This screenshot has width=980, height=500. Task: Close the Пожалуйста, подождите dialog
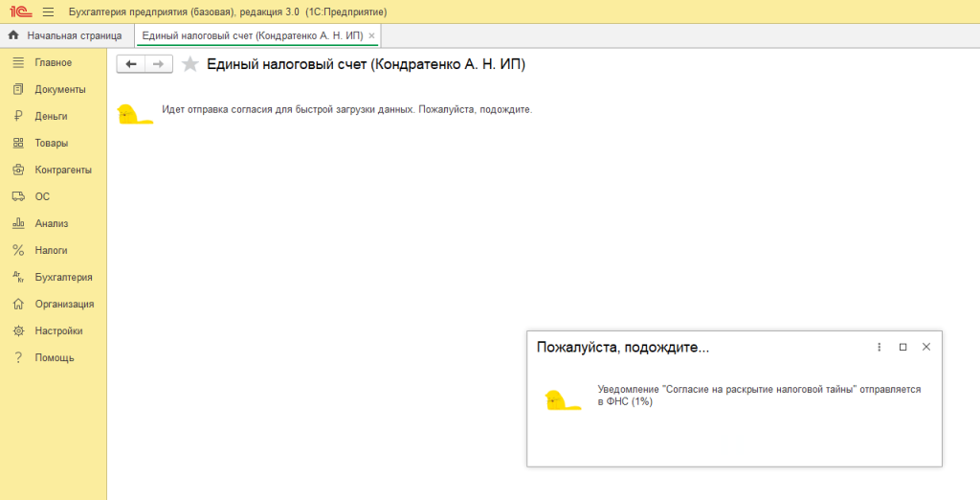coord(926,347)
